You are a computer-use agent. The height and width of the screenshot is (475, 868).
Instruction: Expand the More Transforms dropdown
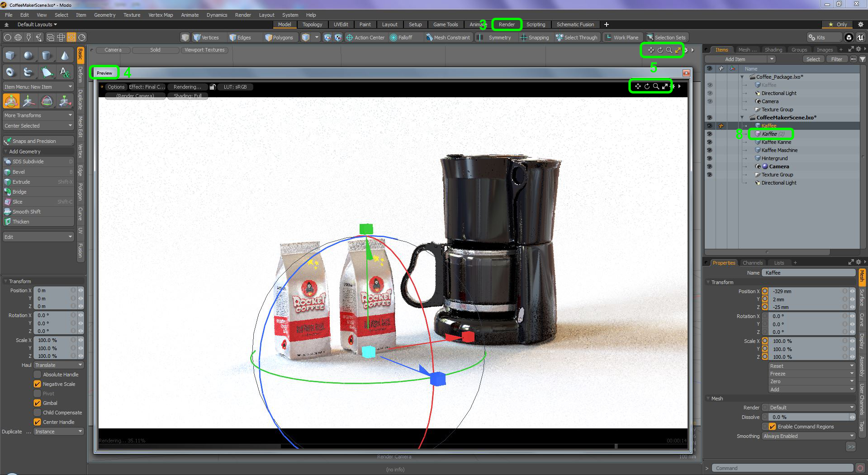click(x=38, y=115)
